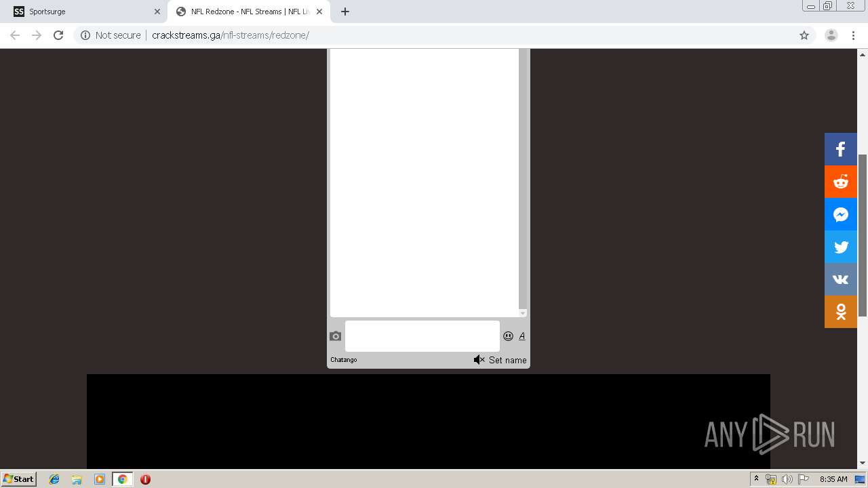The height and width of the screenshot is (488, 868).
Task: Go forward to the next page
Action: (x=37, y=35)
